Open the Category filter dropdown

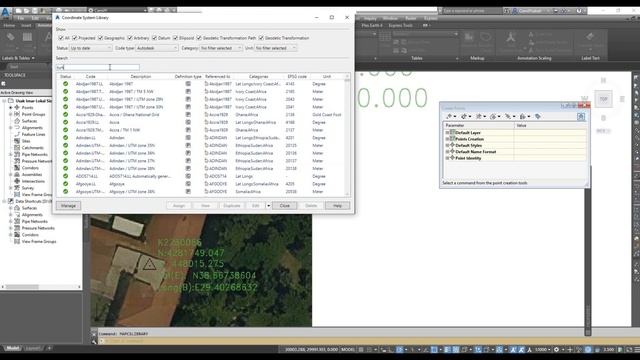click(x=221, y=48)
